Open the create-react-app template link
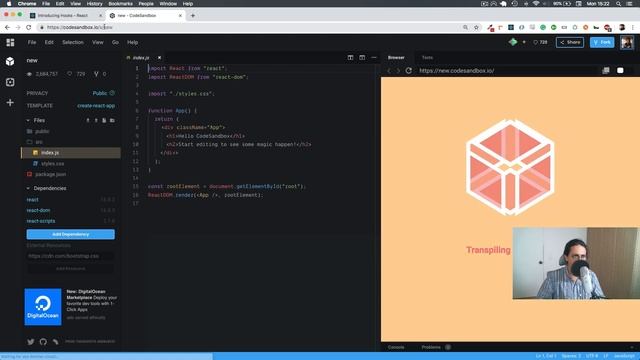 (x=96, y=106)
